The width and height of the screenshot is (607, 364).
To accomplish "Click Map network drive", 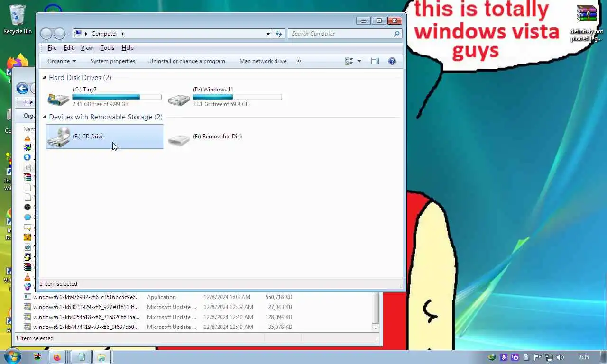I will pos(263,61).
